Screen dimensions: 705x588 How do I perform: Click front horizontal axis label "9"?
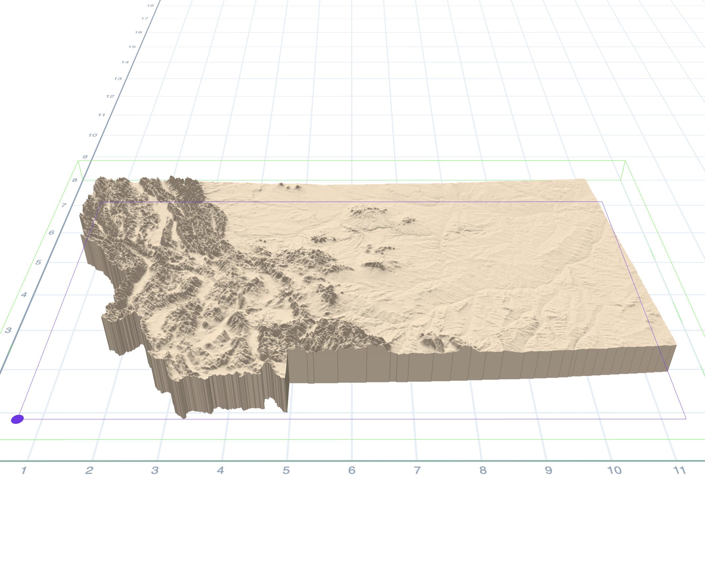coord(549,470)
